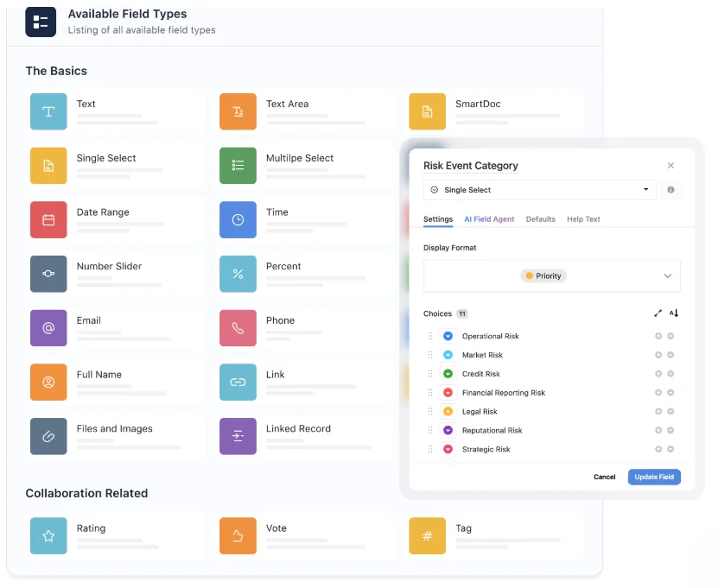
Task: Choose the Date Range calendar icon
Action: coord(48,219)
